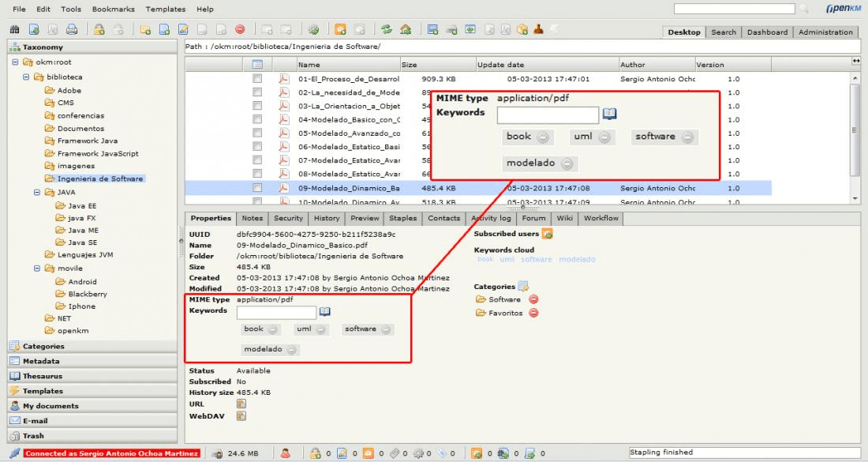The width and height of the screenshot is (868, 462).
Task: Click the binoculars find icon in toolbar
Action: (x=15, y=29)
